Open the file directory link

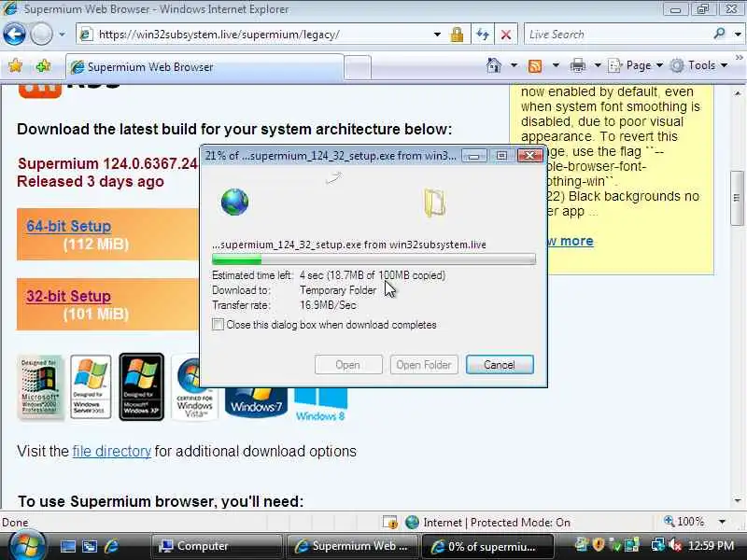(x=111, y=451)
